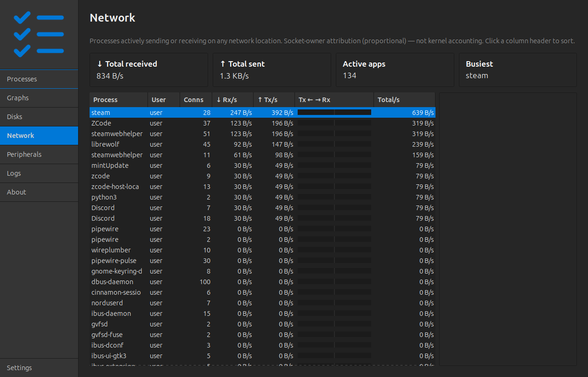Select the mintUpdate process row

pyautogui.click(x=262, y=166)
